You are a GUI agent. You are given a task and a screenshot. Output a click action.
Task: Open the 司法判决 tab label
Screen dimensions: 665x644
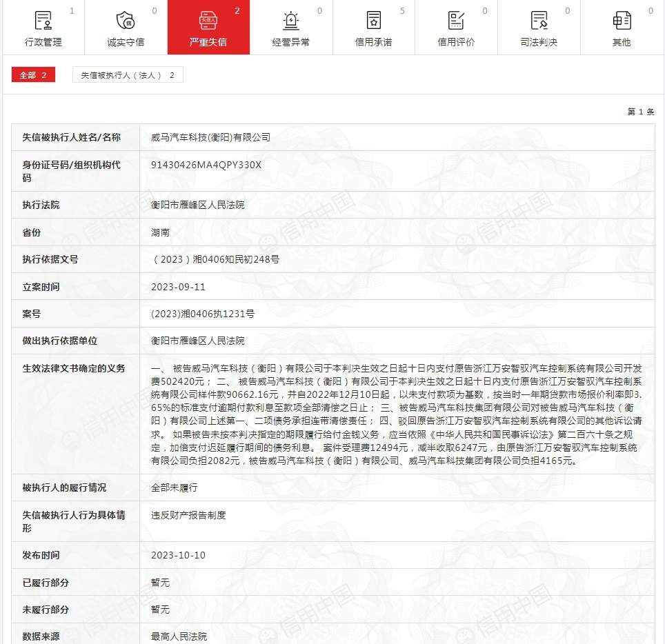539,42
